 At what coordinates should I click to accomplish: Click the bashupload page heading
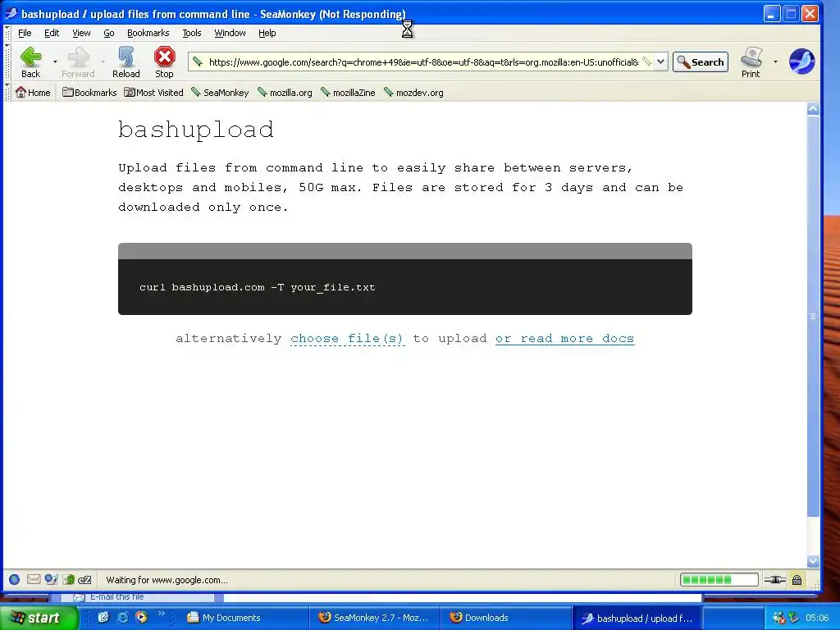[x=196, y=130]
